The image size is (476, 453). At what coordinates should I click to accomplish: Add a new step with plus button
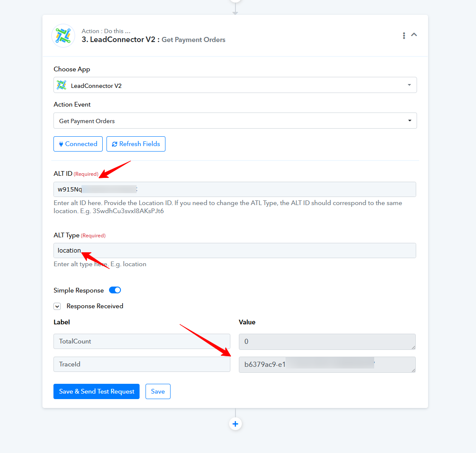235,424
